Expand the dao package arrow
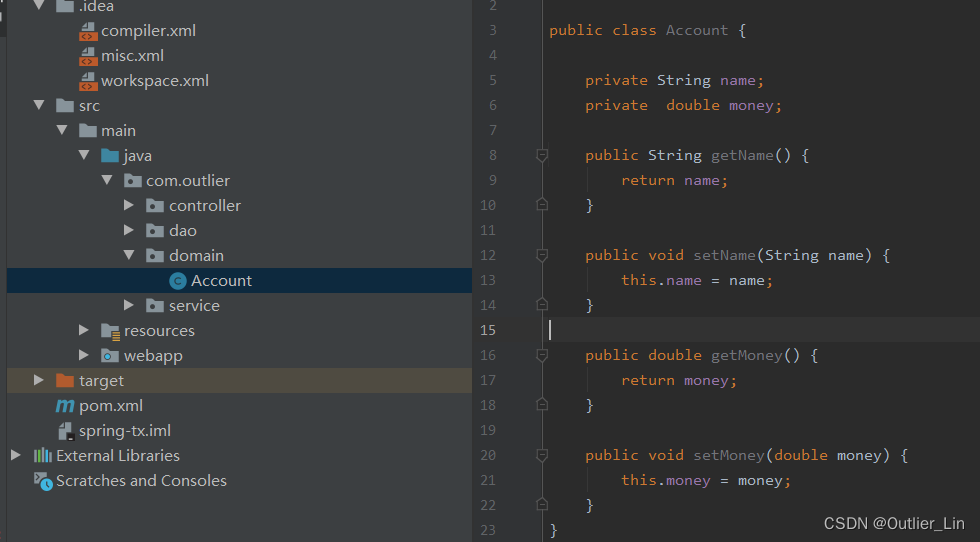Screen dimensions: 980x542 pos(129,230)
